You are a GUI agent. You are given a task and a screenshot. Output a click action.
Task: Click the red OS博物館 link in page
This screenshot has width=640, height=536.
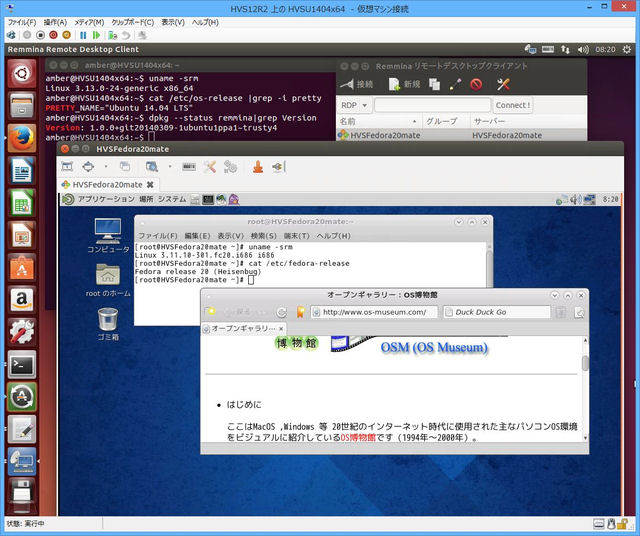point(358,438)
